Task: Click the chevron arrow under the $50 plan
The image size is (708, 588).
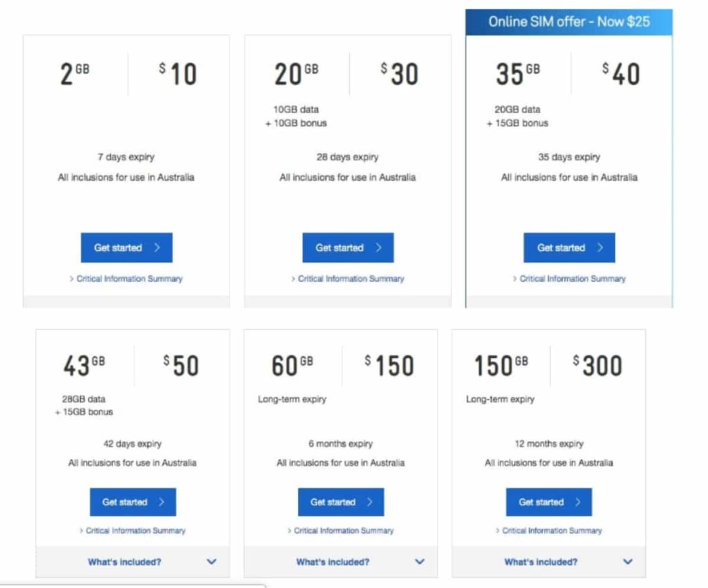Action: [212, 562]
